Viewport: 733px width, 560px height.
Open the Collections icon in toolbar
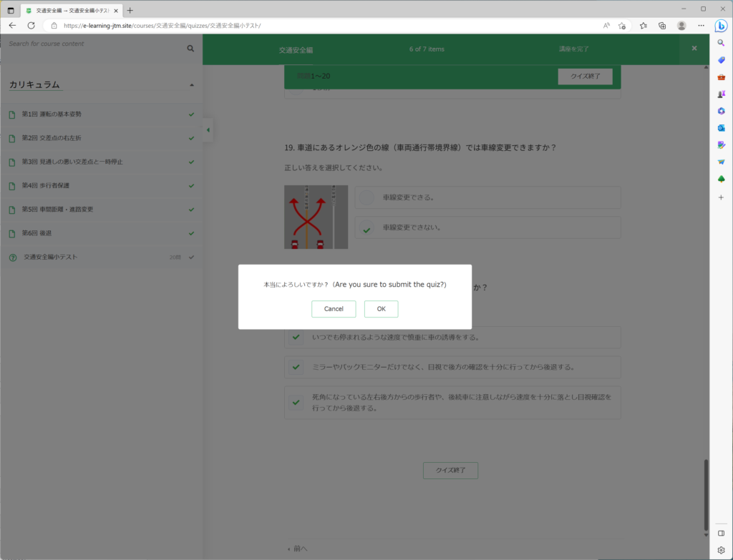click(x=662, y=25)
